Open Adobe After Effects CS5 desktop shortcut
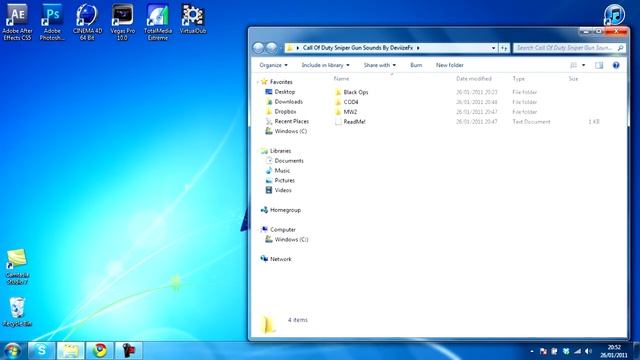Viewport: 640px width, 360px height. coord(17,22)
